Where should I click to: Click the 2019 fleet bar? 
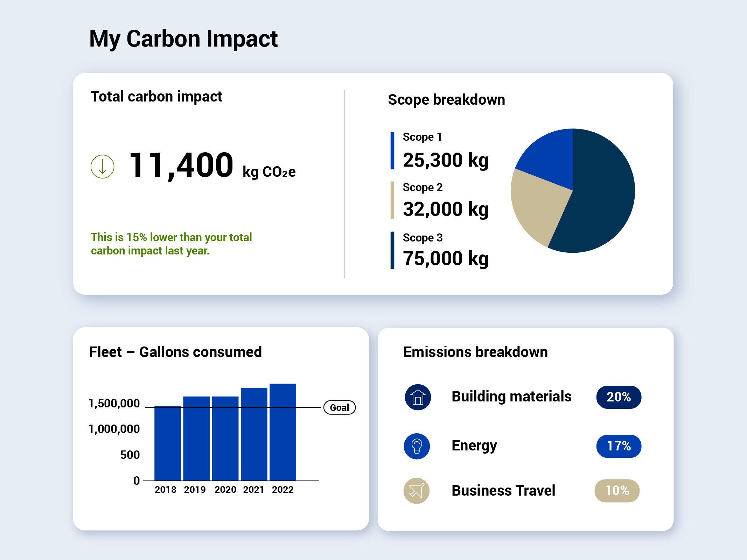[x=196, y=439]
